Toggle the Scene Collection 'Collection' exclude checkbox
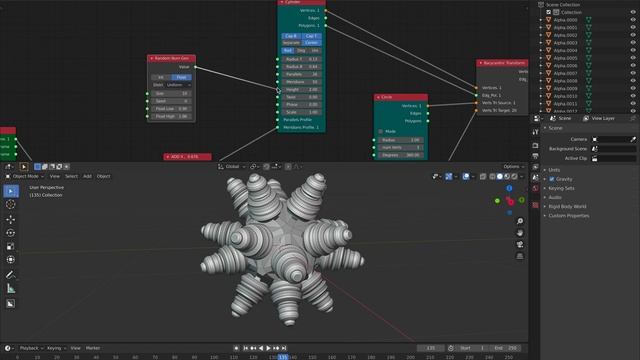The image size is (640, 360). pyautogui.click(x=549, y=12)
